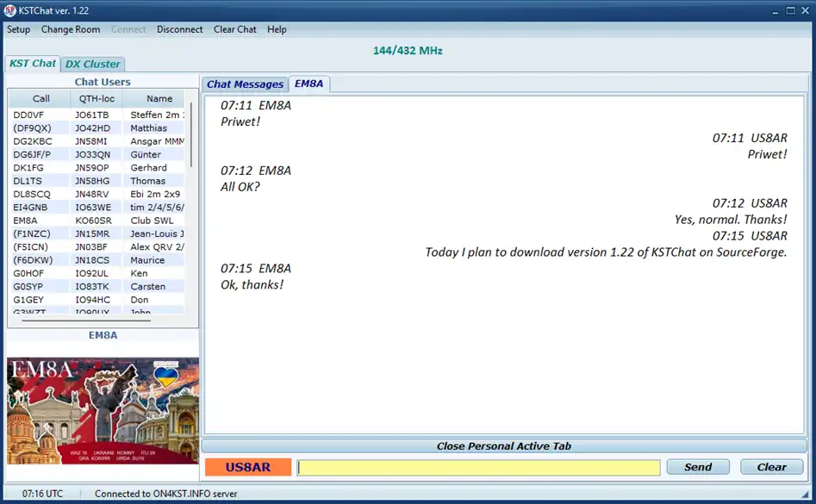Click the yellow message input field

(x=479, y=467)
